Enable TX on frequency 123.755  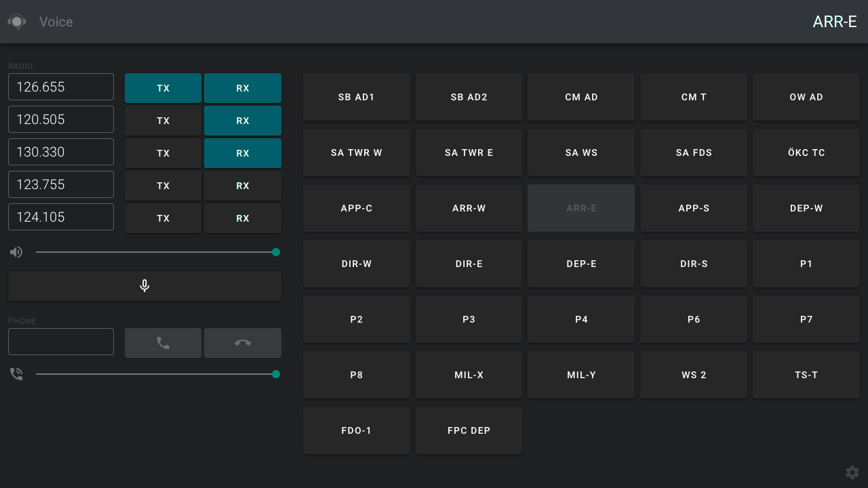(163, 186)
